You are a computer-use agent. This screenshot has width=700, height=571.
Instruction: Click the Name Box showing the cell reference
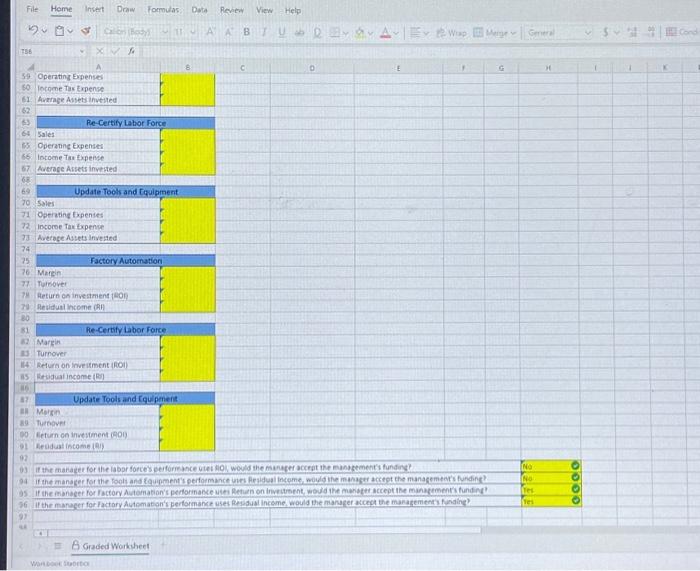coord(48,51)
